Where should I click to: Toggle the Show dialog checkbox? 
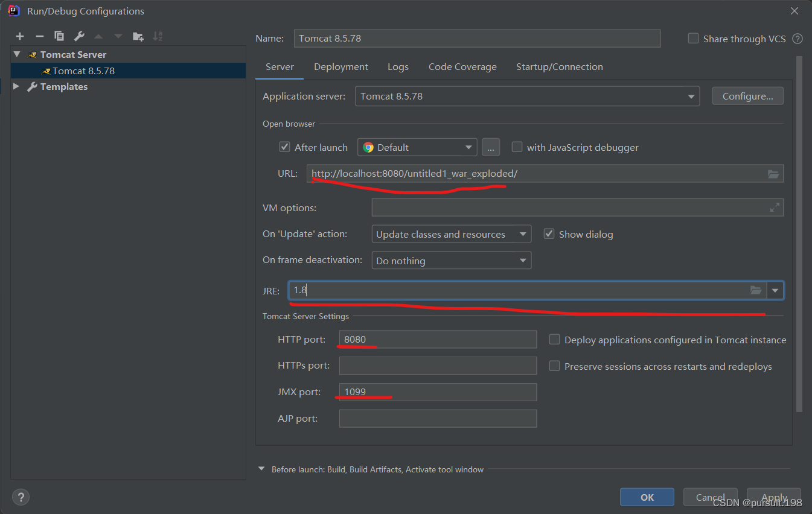tap(549, 234)
